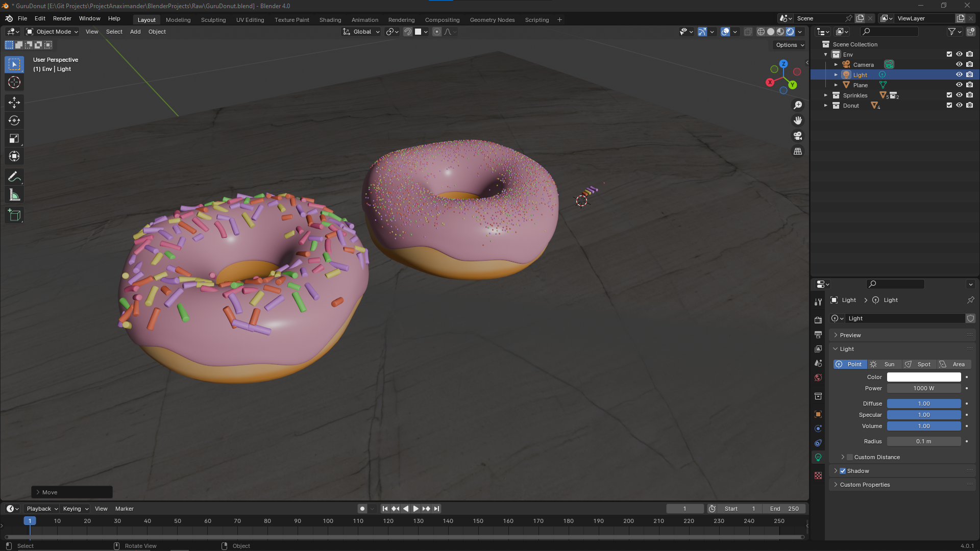The image size is (980, 551).
Task: Select the Measure tool
Action: click(x=14, y=195)
